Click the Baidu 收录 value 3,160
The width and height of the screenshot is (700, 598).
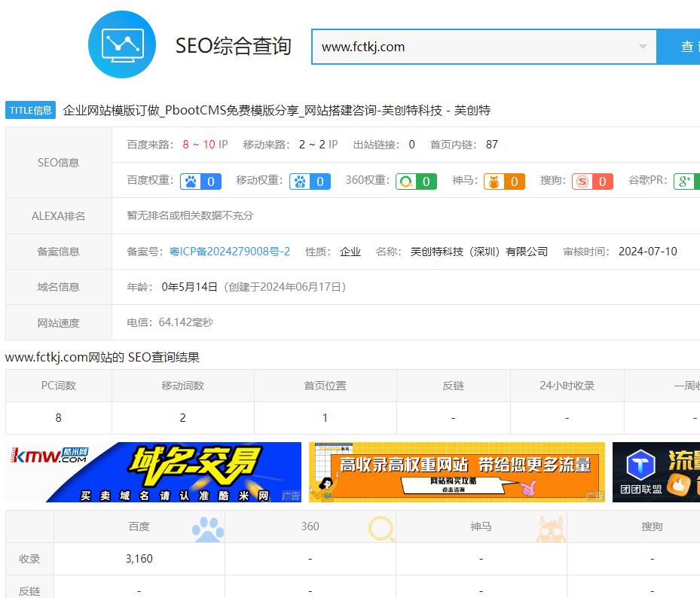(x=139, y=559)
